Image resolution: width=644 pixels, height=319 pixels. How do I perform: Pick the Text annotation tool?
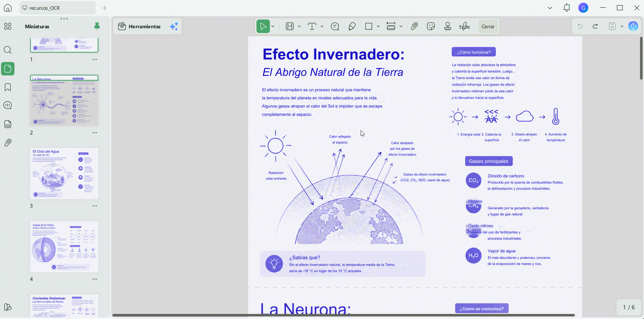(312, 27)
